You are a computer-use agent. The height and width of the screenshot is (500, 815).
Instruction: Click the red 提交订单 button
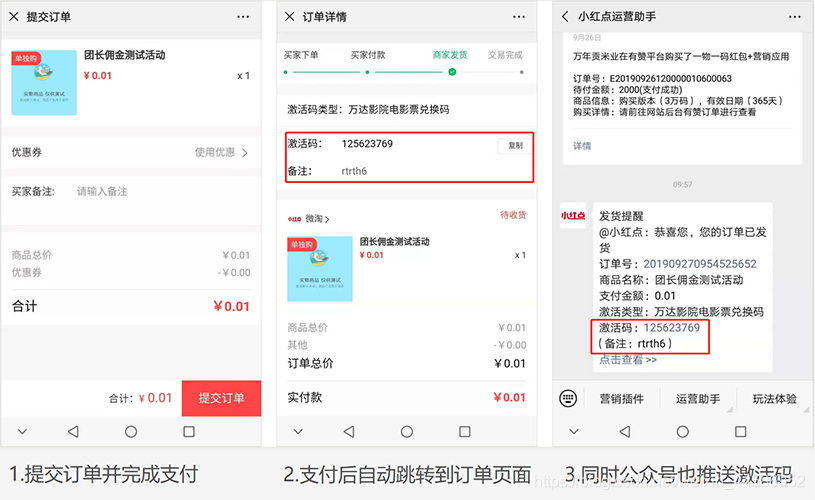coord(221,398)
